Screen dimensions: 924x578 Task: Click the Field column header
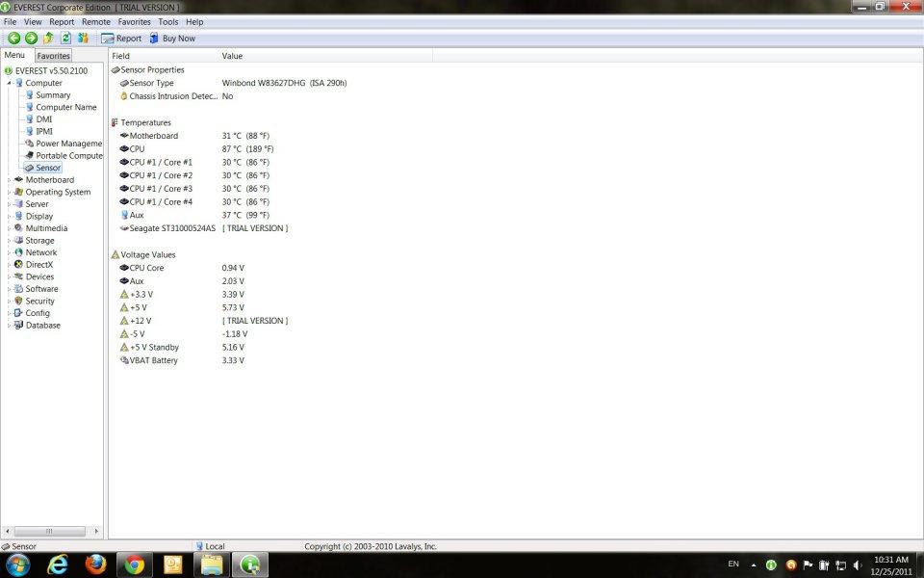tap(164, 56)
